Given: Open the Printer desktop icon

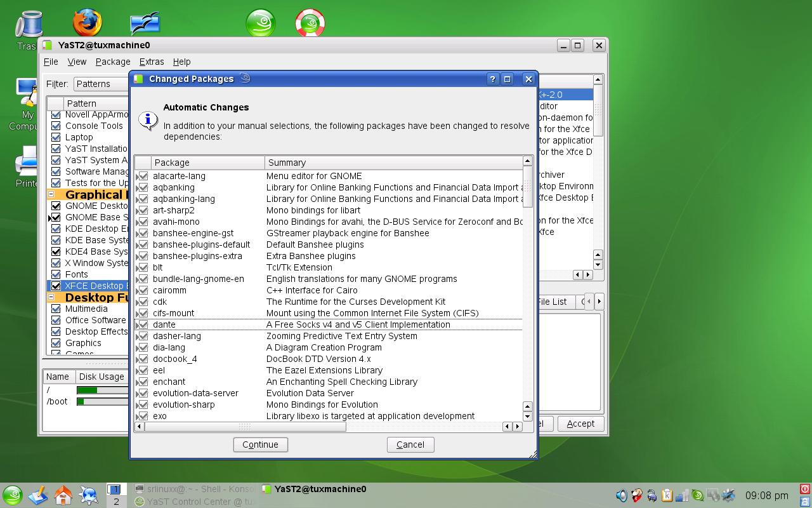Looking at the screenshot, I should (x=25, y=161).
